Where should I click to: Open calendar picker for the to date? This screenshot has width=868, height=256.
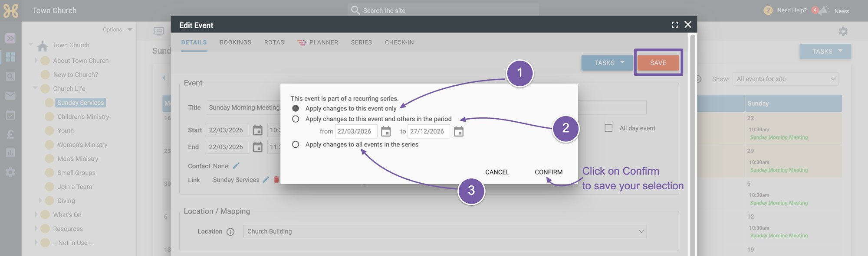click(458, 131)
